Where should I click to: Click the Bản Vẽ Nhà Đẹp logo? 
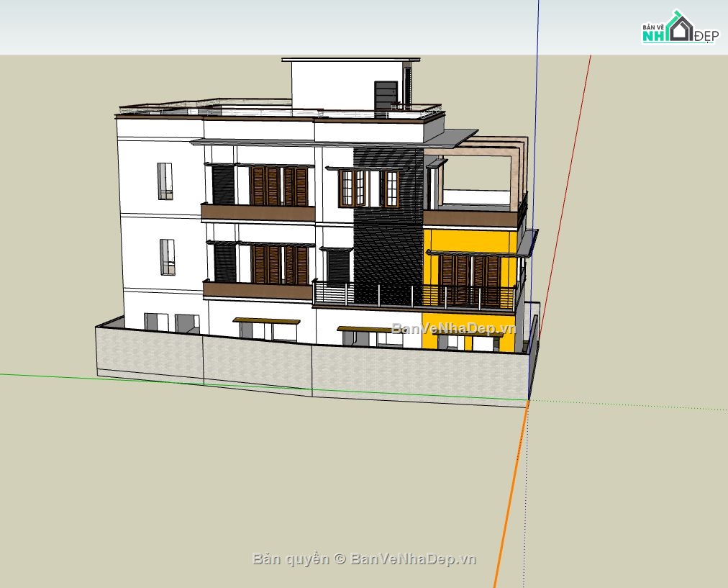(679, 28)
